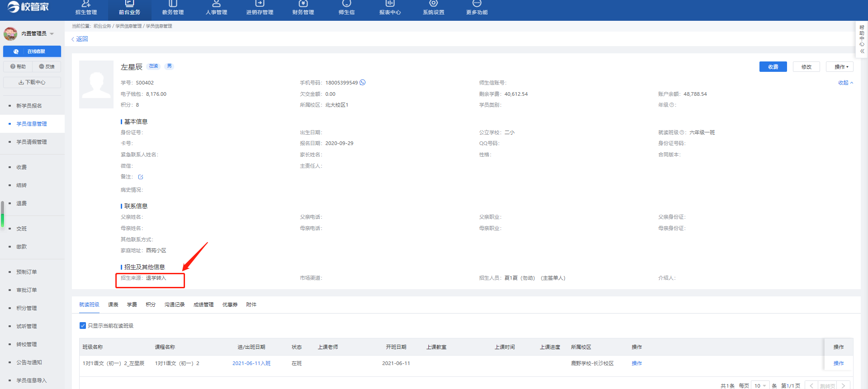
Task: Open 招生管理 in the top navigation
Action: coord(86,8)
